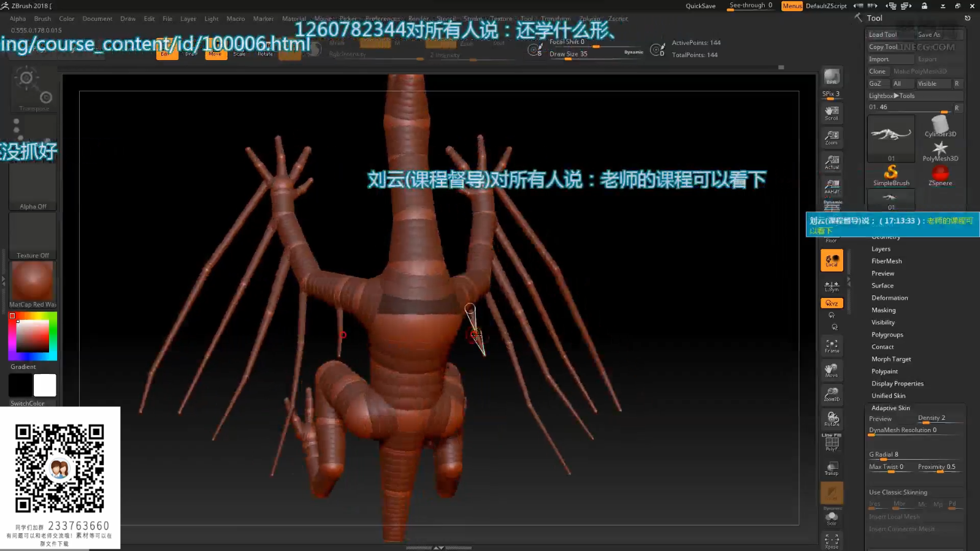This screenshot has height=551, width=980.
Task: Open the Texture Off selector
Action: click(33, 236)
